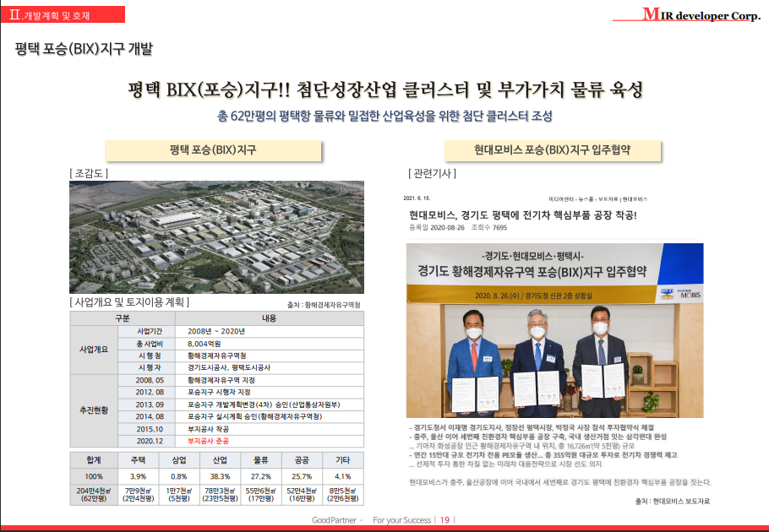Click the '78만3천㎡ (23만5천평)' area cell
The image size is (769, 532).
[x=220, y=494]
